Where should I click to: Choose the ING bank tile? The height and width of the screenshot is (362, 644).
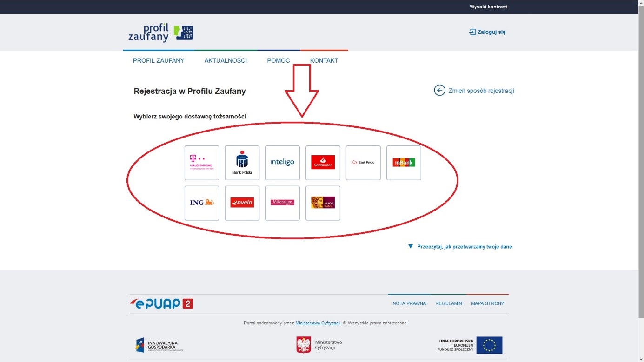(202, 203)
